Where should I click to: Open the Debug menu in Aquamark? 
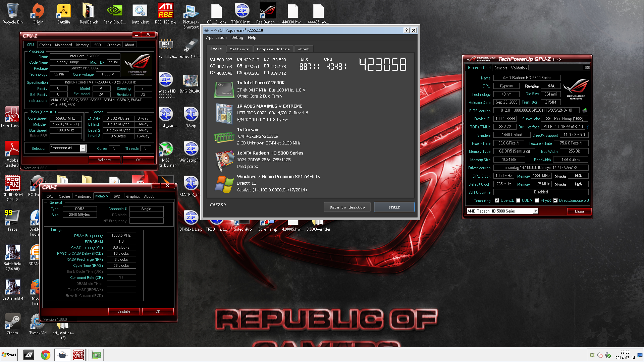point(237,38)
